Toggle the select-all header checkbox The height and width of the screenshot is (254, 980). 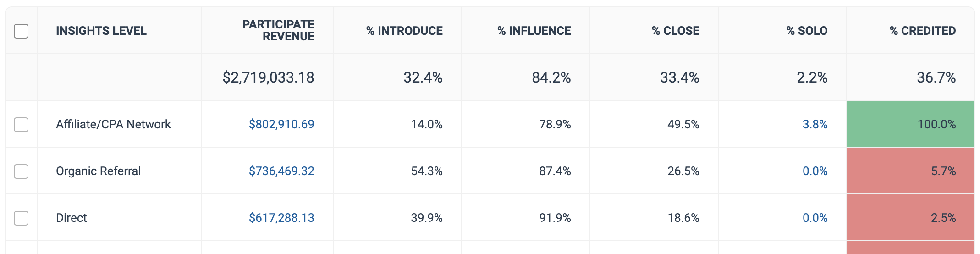[x=21, y=31]
